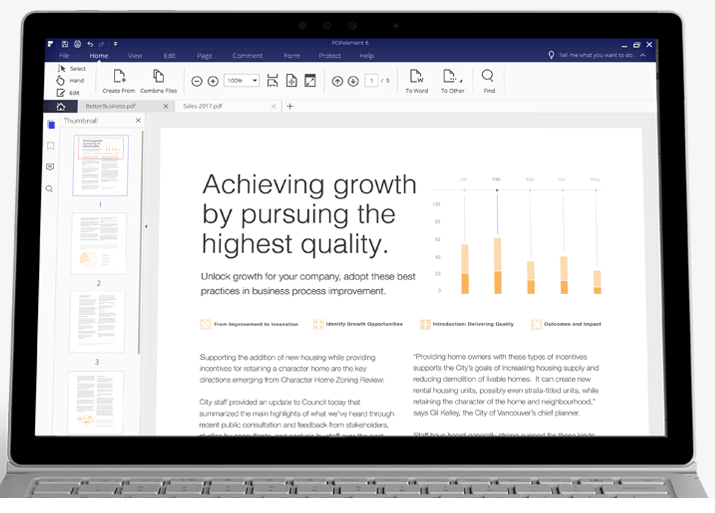Click the Create From icon

click(119, 77)
